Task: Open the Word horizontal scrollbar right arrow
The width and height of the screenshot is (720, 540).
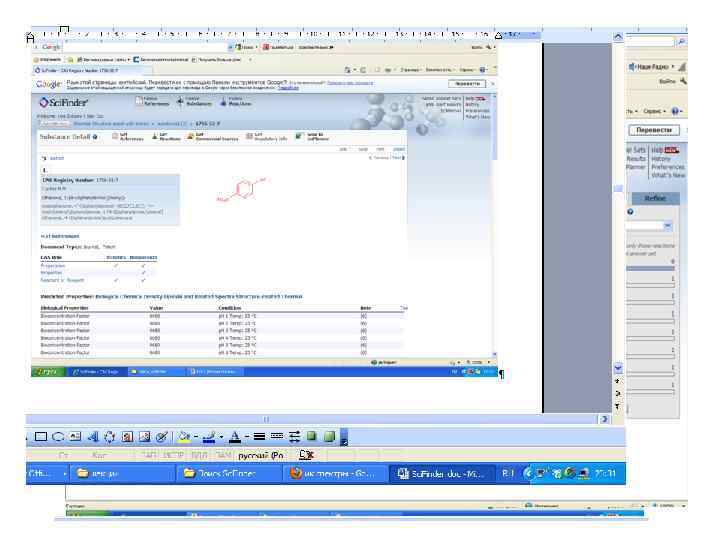Action: coord(604,419)
